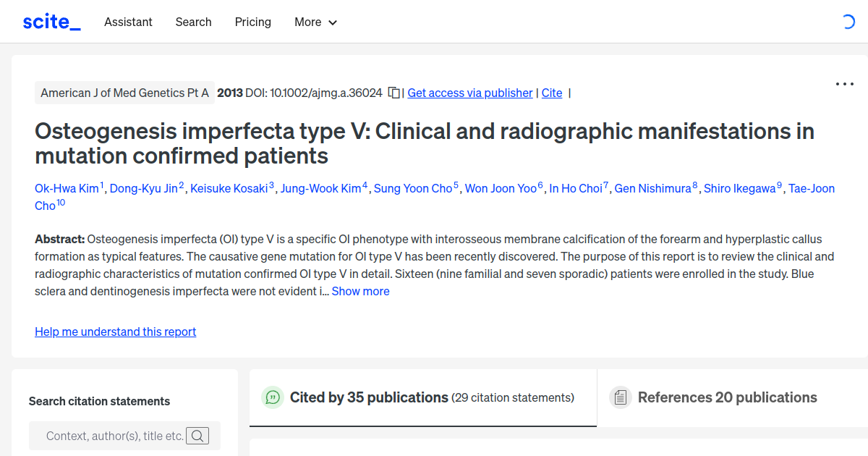Click the magnifier icon in citation search

tap(197, 435)
